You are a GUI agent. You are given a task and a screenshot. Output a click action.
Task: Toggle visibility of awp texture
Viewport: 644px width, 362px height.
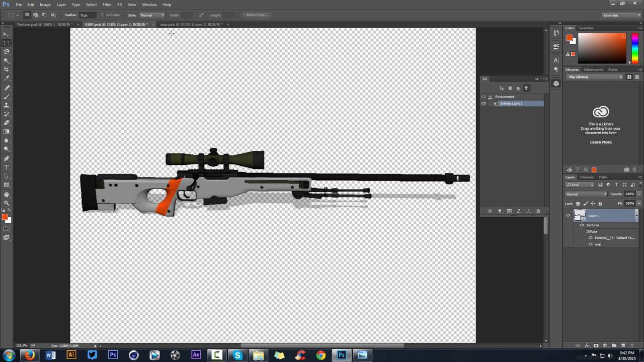click(x=591, y=244)
